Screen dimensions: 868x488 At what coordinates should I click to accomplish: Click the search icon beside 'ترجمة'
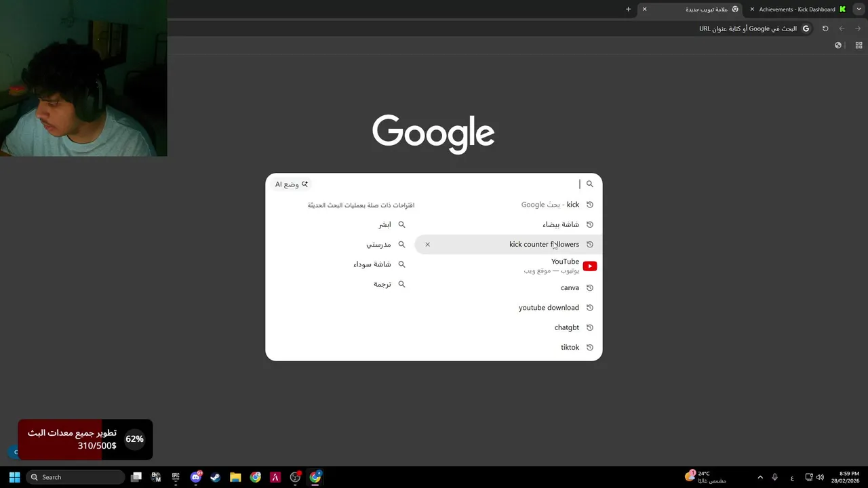(x=401, y=284)
